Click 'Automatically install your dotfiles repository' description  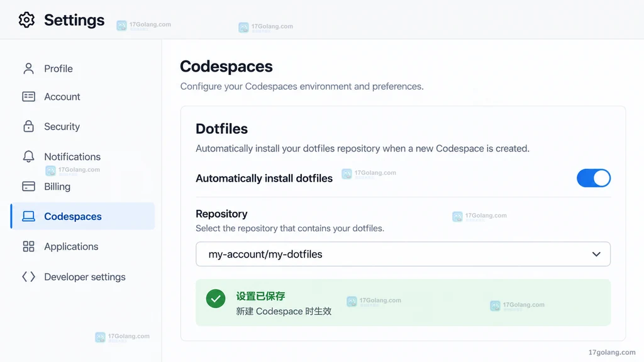(x=363, y=148)
